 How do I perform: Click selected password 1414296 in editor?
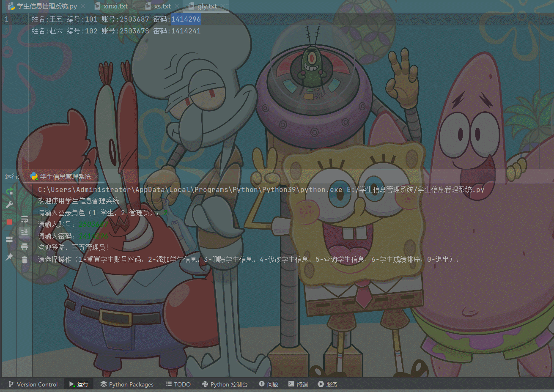pos(186,19)
